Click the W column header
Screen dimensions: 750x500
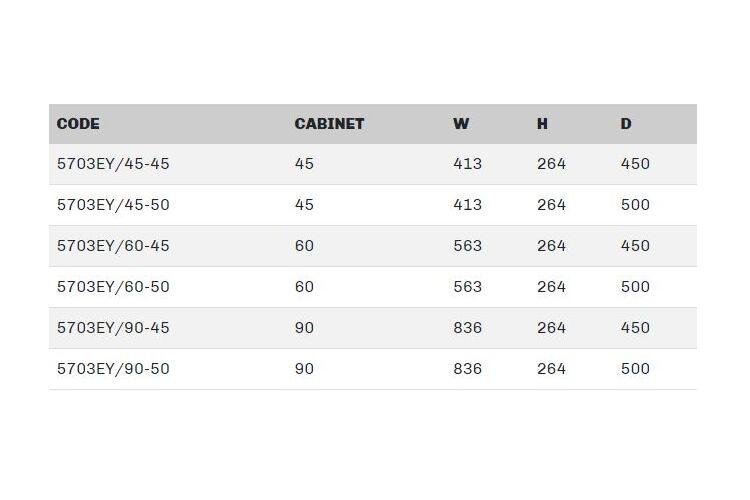click(461, 124)
